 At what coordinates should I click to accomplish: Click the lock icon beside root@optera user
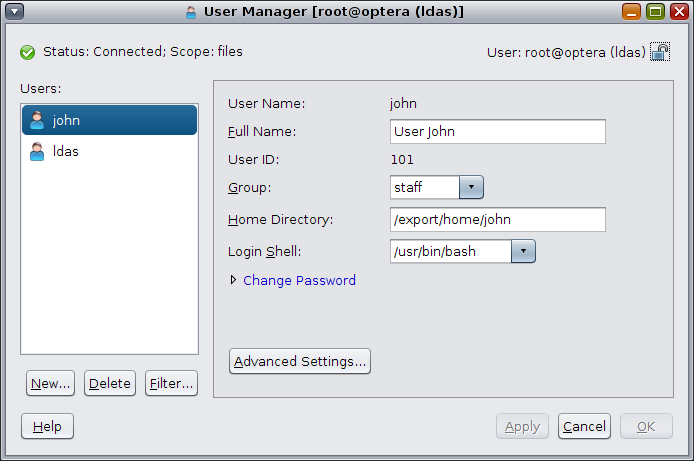click(659, 52)
